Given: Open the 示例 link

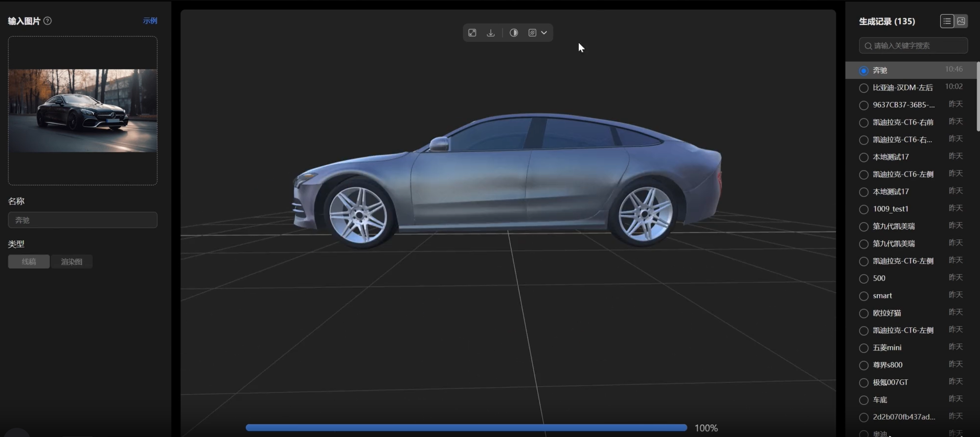Looking at the screenshot, I should (x=150, y=21).
